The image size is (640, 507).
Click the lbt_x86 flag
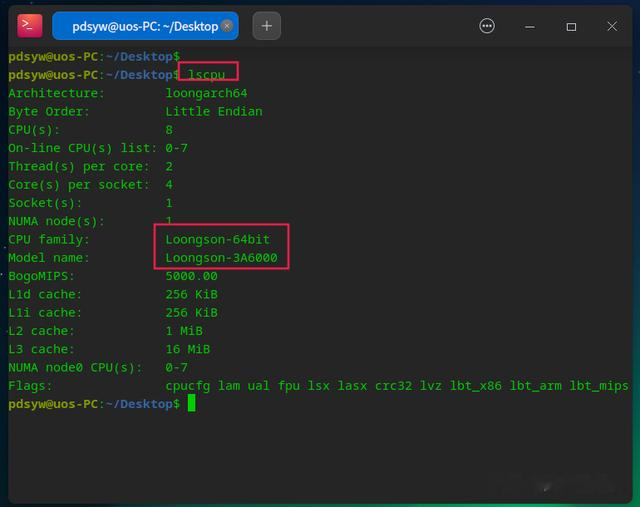pyautogui.click(x=476, y=386)
